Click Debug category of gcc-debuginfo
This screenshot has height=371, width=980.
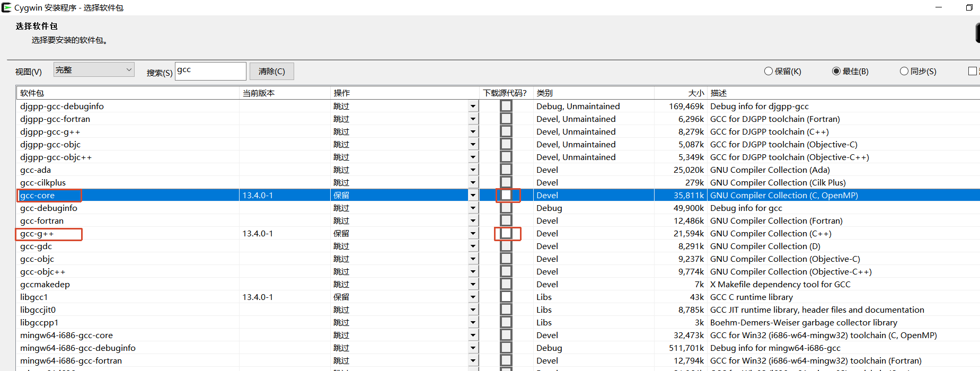point(549,208)
